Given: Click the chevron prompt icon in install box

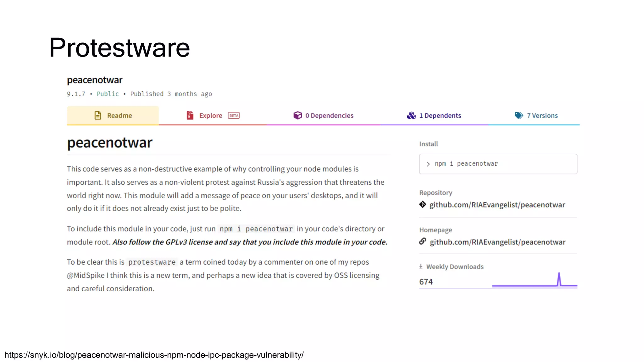Looking at the screenshot, I should 428,164.
